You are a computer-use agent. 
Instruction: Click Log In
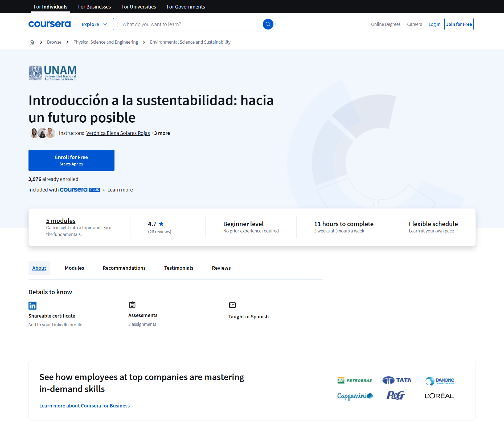[x=434, y=24]
